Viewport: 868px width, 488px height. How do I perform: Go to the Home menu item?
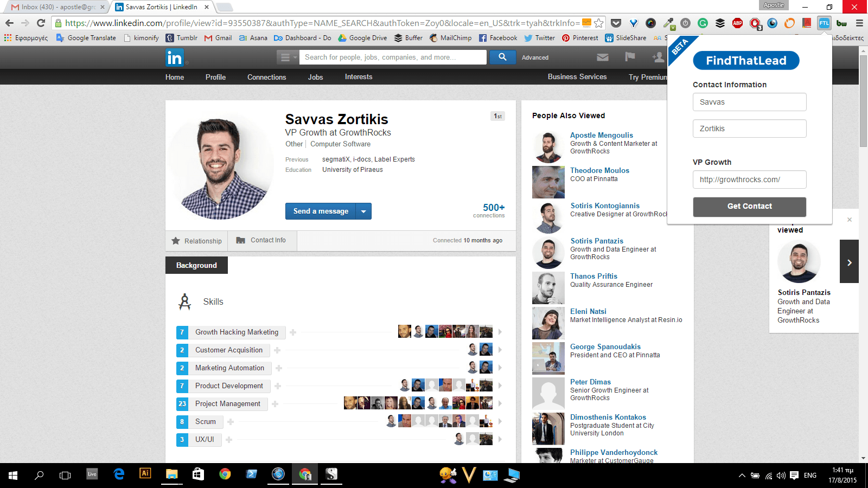[175, 77]
